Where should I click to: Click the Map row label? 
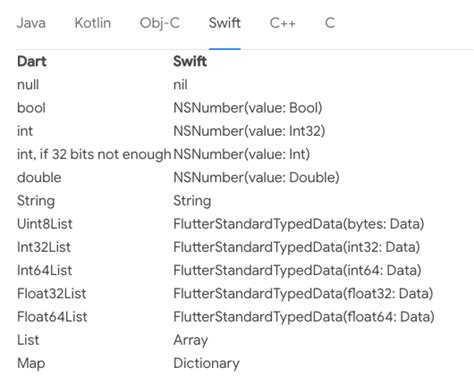[x=31, y=363]
